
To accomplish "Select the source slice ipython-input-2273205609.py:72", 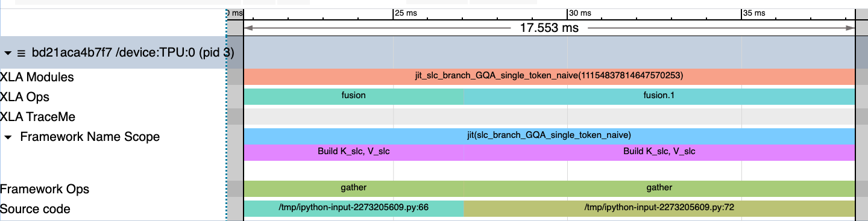I will coord(659,208).
